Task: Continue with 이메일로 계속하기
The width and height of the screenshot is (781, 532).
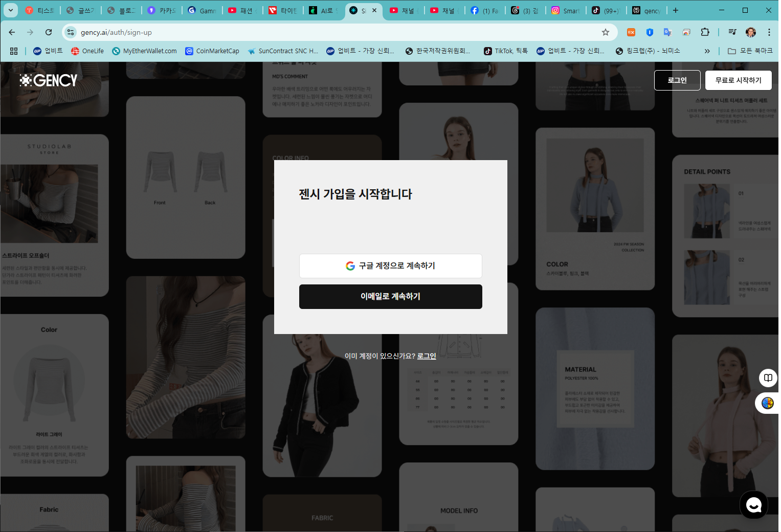Action: pos(391,297)
